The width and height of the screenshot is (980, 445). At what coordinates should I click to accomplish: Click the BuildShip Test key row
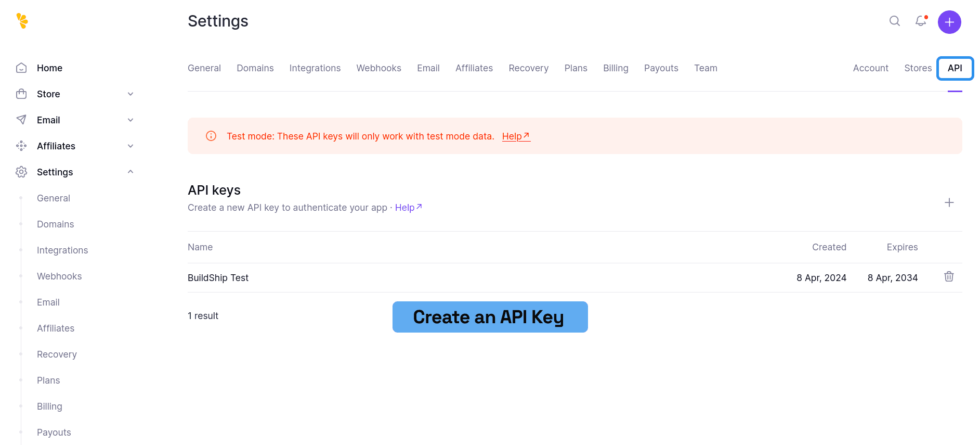point(218,278)
